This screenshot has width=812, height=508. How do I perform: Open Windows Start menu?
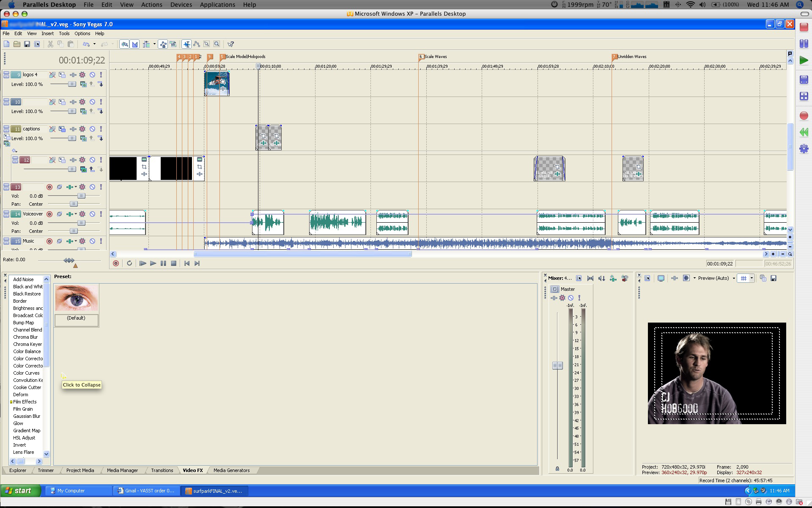click(21, 491)
